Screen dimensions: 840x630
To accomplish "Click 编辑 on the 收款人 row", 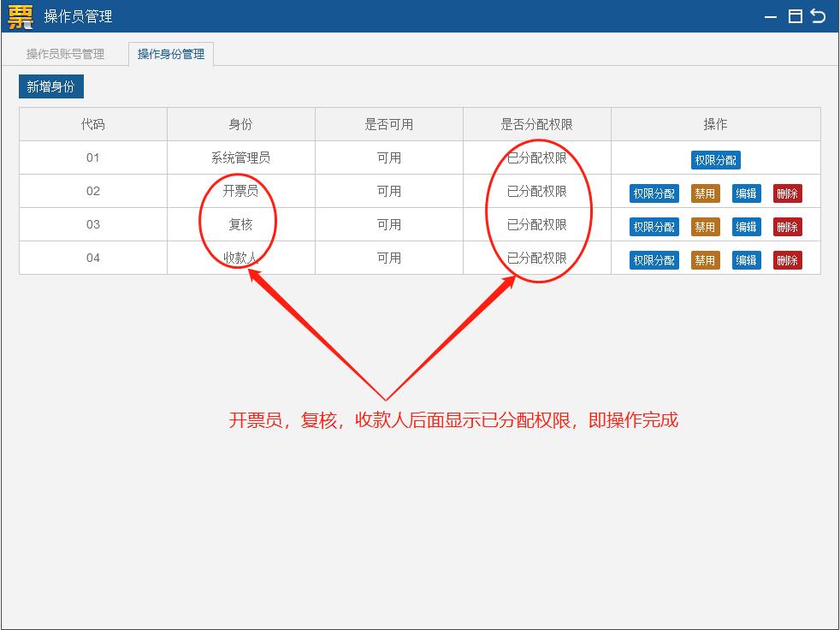I will coord(745,259).
